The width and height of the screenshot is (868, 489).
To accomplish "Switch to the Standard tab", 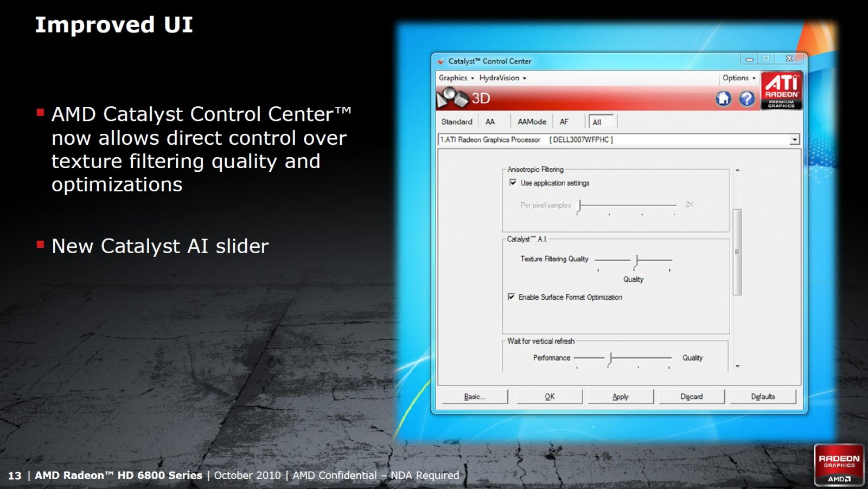I will point(457,122).
